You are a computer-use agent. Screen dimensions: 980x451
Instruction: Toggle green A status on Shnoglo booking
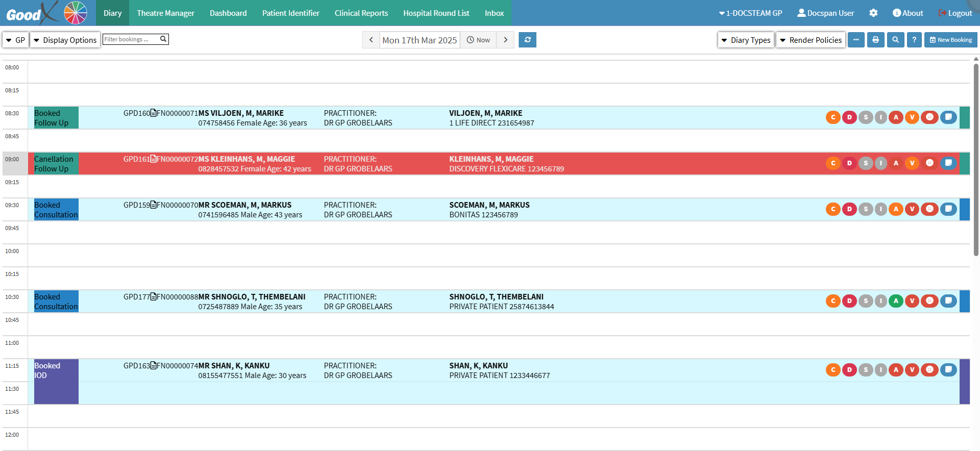coord(896,301)
